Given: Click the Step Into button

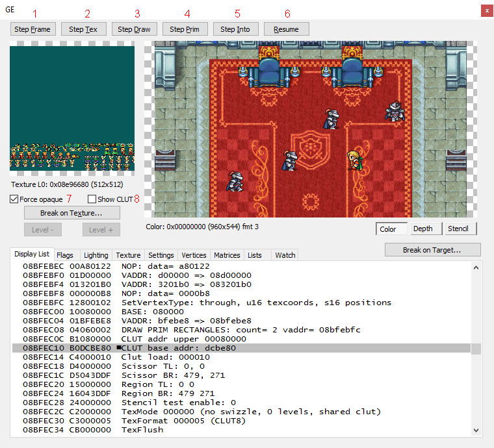Looking at the screenshot, I should pyautogui.click(x=236, y=29).
